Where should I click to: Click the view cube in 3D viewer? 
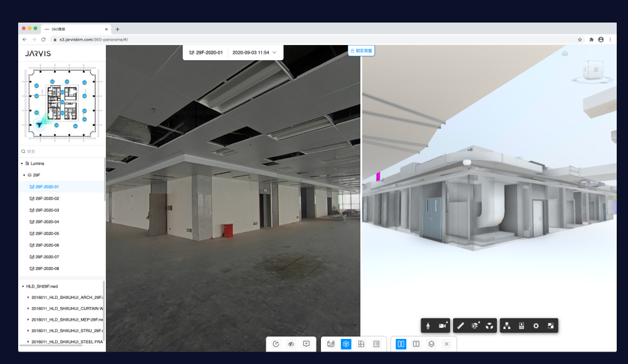[x=593, y=70]
